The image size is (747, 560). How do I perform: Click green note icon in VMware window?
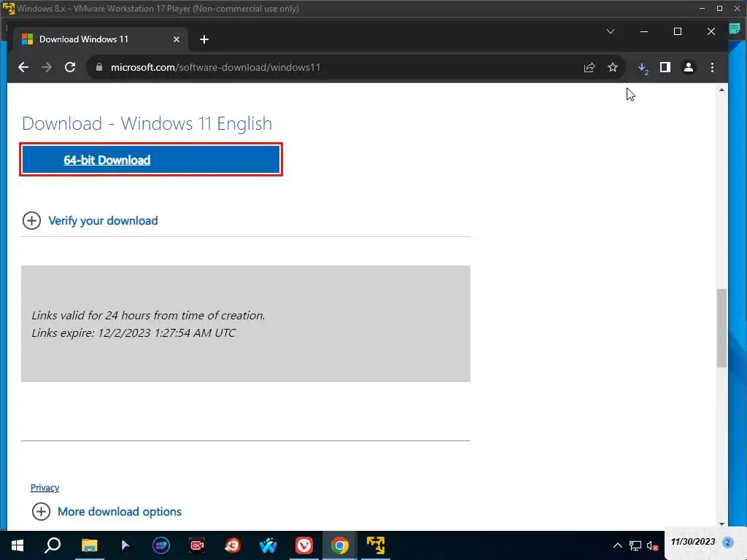(735, 29)
